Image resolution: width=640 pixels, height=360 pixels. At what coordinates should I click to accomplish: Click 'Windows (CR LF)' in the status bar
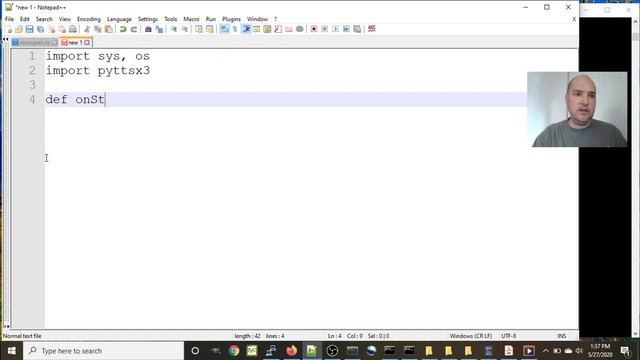(471, 336)
